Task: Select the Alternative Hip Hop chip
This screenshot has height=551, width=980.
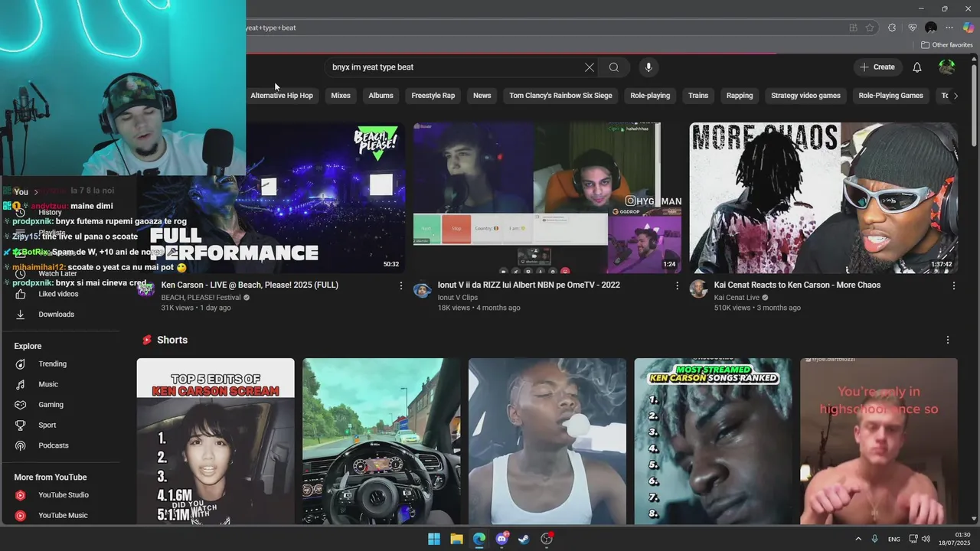Action: pos(282,96)
